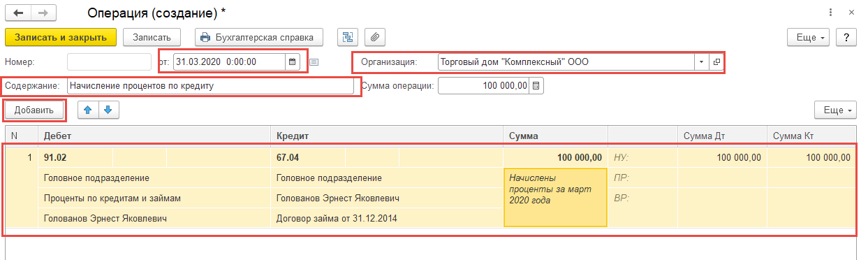Open the Организация record with open button
Image resolution: width=868 pixels, height=260 pixels.
tap(716, 62)
